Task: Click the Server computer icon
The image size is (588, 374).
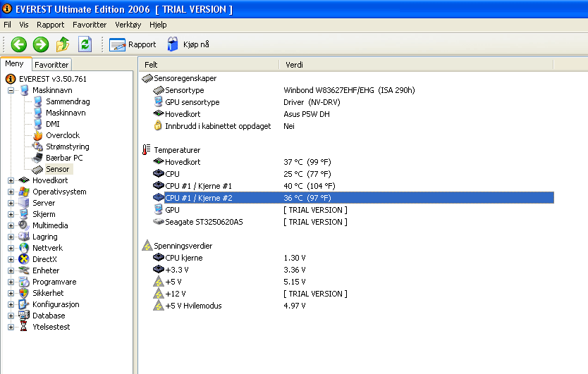Action: (24, 203)
